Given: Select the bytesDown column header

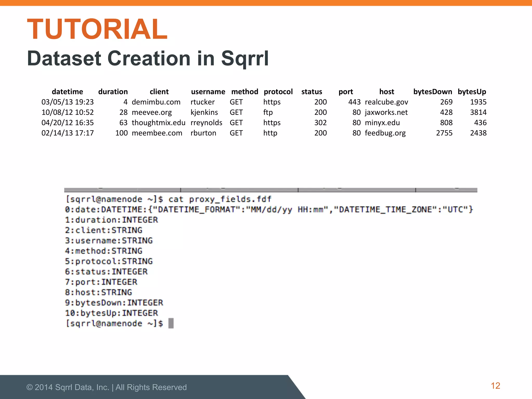Looking at the screenshot, I should 433,92.
